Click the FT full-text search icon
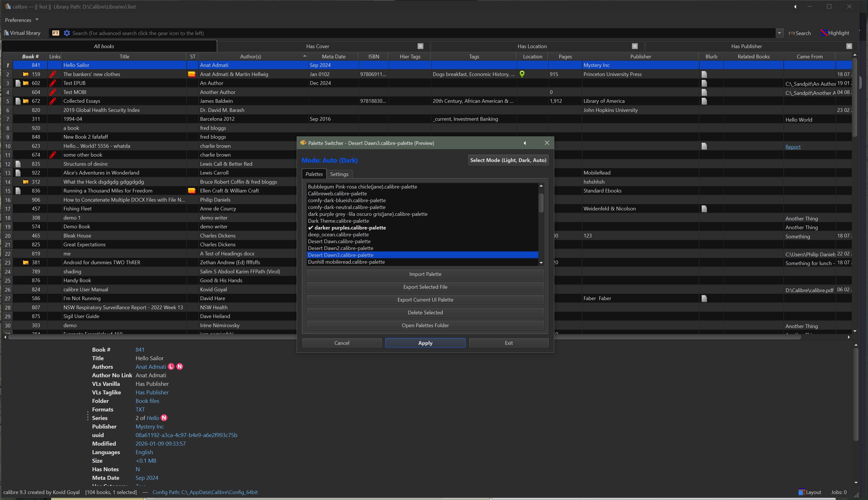The height and width of the screenshot is (500, 868). point(56,33)
